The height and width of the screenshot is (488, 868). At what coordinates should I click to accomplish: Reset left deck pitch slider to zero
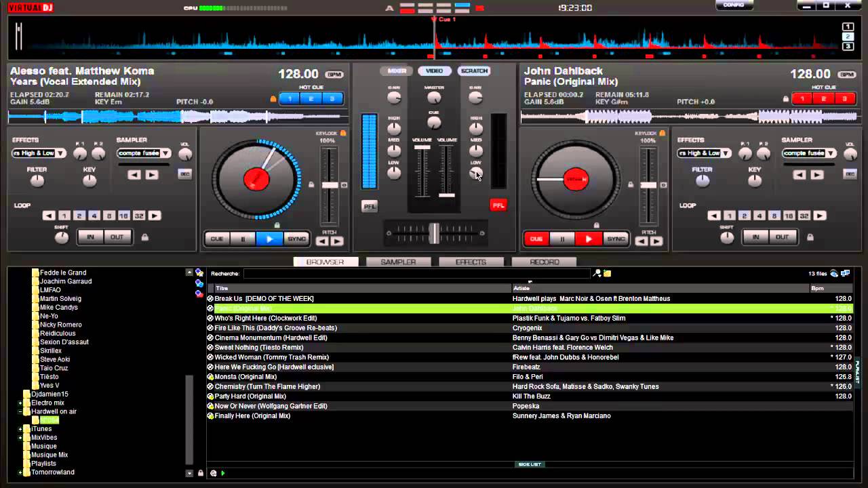point(344,185)
